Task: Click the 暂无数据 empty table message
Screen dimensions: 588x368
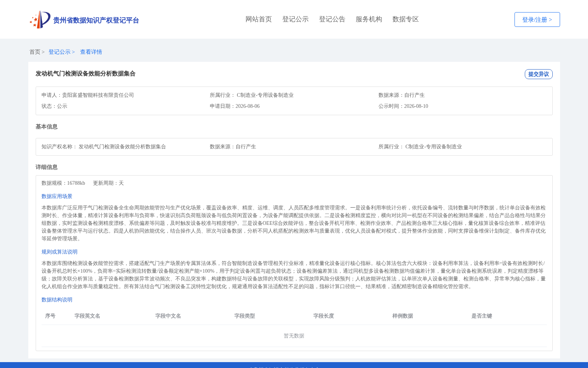Action: click(294, 336)
